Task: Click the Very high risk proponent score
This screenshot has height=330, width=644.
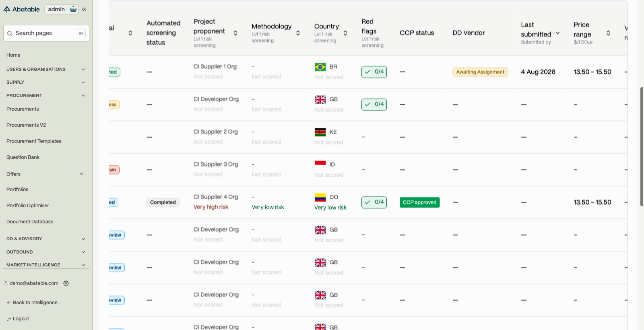Action: [211, 207]
